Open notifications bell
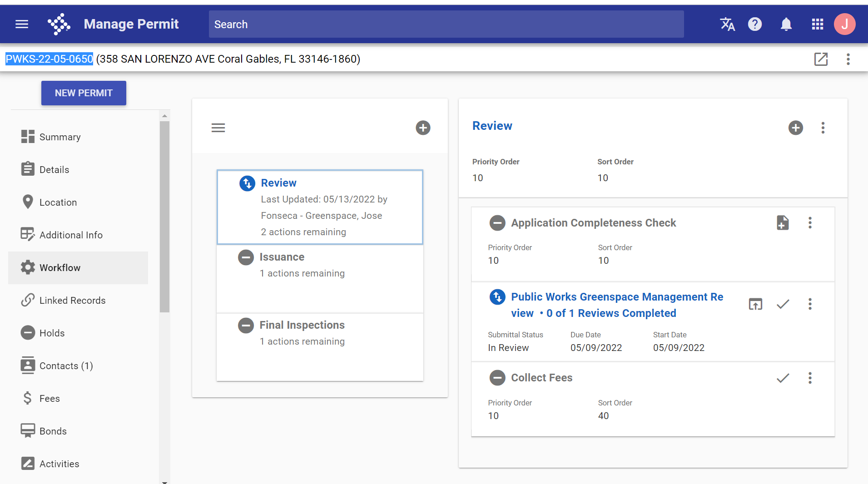Viewport: 868px width, 484px height. (786, 24)
